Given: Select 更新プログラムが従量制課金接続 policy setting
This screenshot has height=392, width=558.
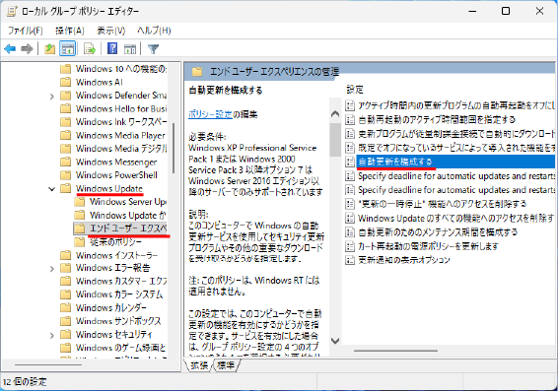Looking at the screenshot, I should (456, 134).
